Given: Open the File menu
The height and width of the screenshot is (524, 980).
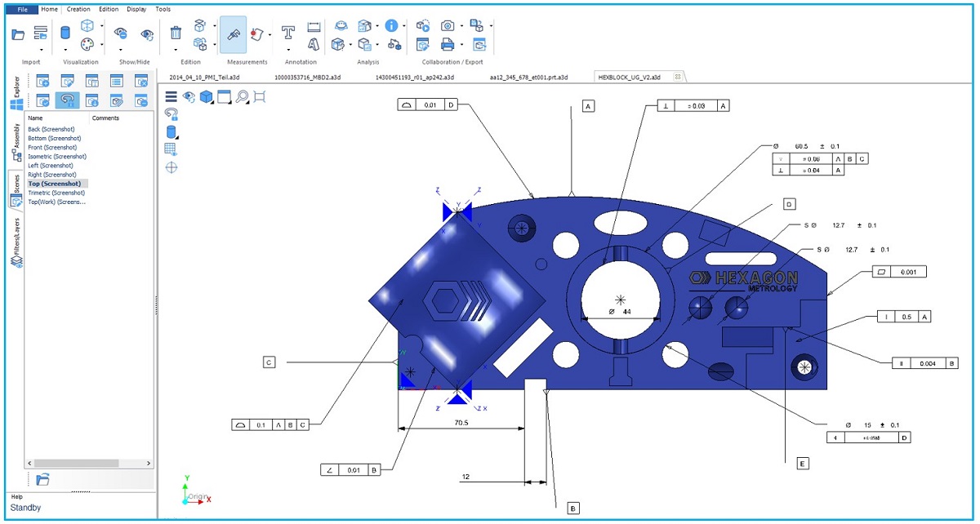Looking at the screenshot, I should click(23, 9).
